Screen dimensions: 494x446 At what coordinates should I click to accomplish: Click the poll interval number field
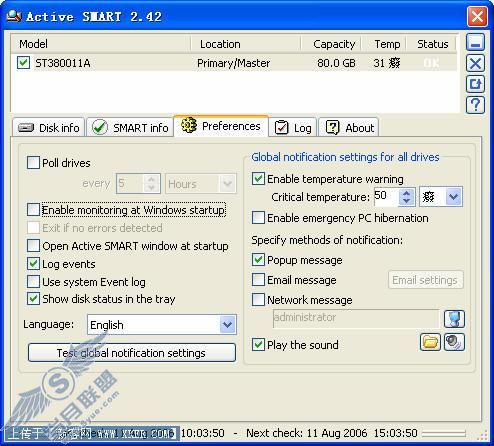pos(130,184)
